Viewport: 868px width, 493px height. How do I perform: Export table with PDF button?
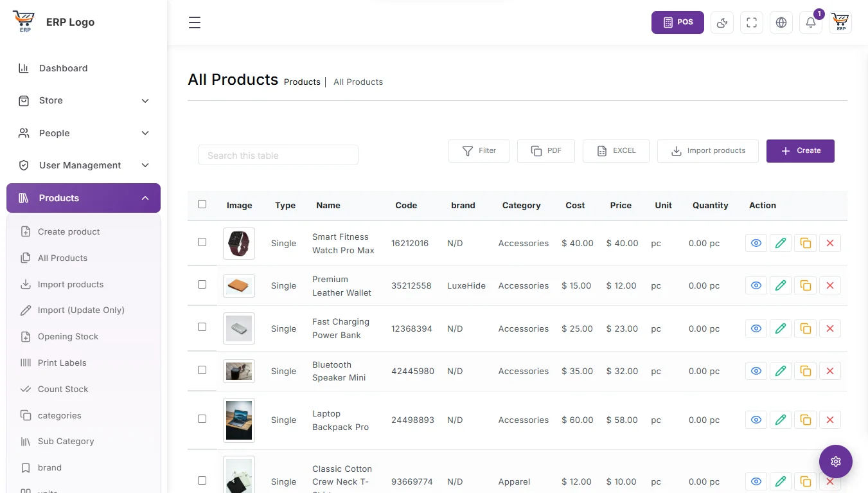[546, 151]
